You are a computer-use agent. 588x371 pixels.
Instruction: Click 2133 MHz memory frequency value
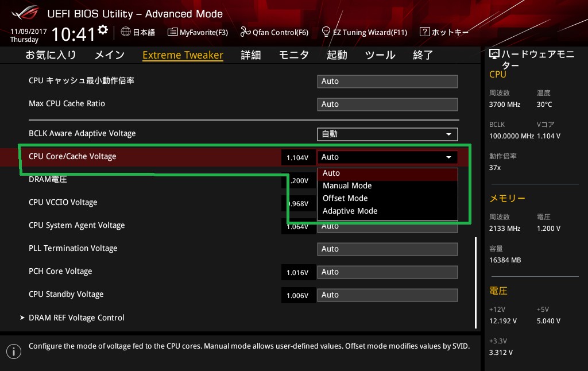click(x=505, y=229)
